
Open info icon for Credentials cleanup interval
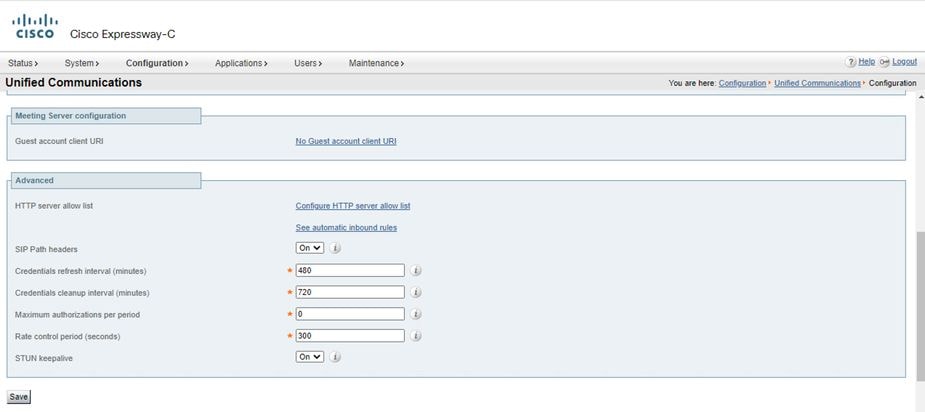coord(416,292)
